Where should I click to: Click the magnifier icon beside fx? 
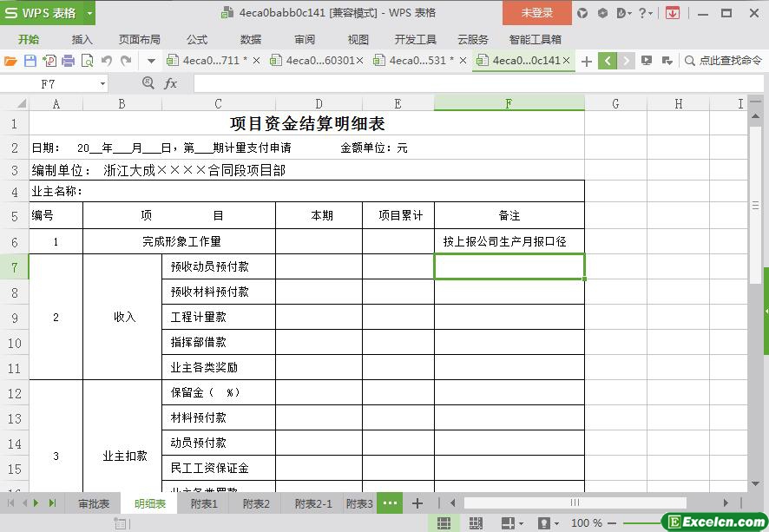(x=148, y=82)
